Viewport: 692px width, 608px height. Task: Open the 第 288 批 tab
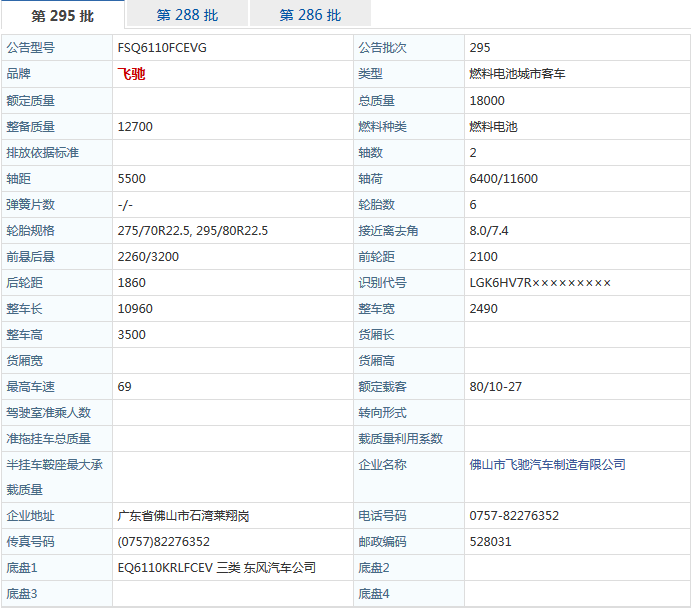[x=187, y=15]
